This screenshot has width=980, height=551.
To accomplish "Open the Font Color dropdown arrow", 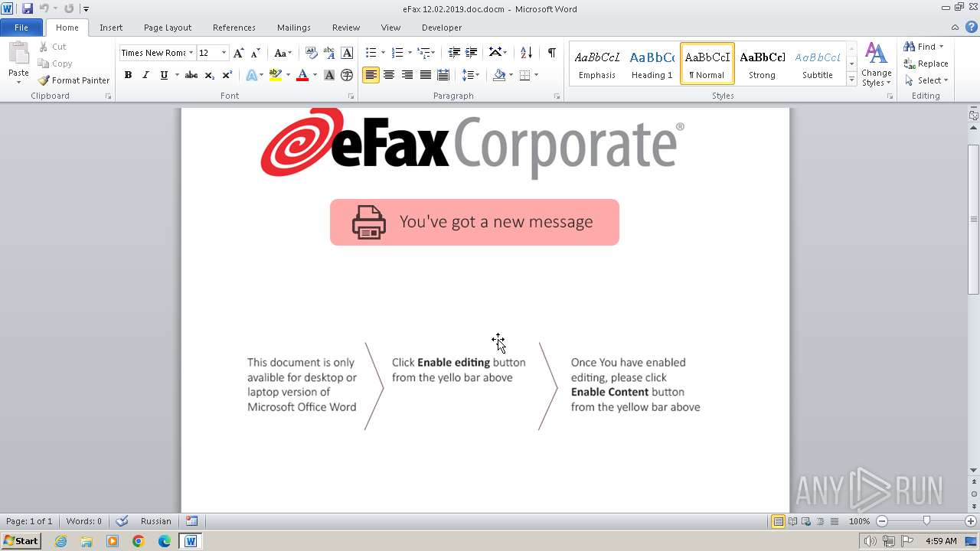I will (x=315, y=75).
